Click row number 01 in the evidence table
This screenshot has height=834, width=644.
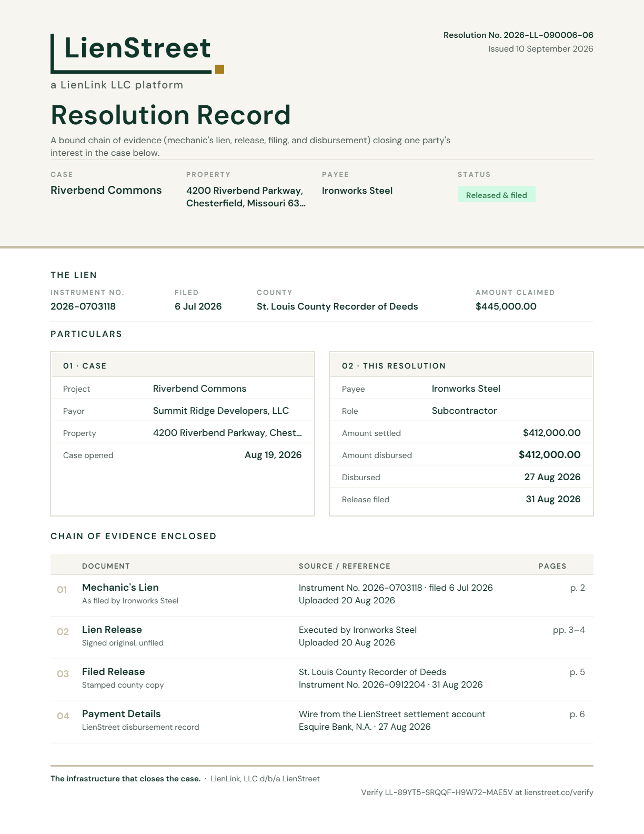tap(62, 590)
